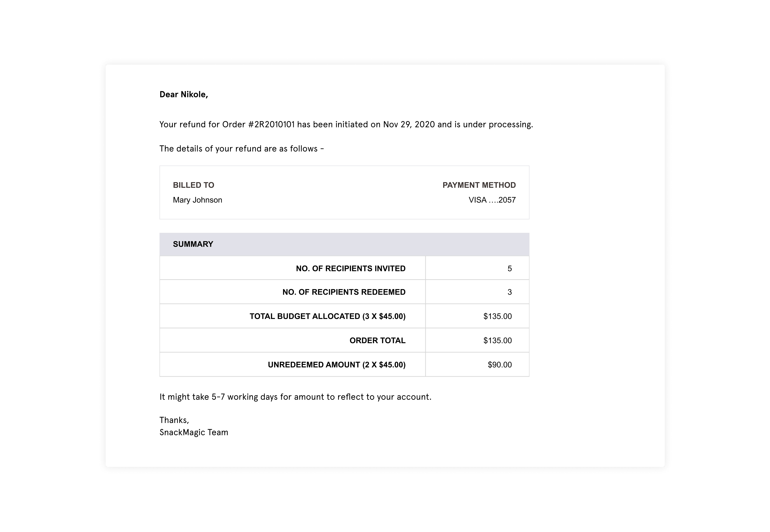Click the 5-7 working days notice
This screenshot has width=770, height=532.
[295, 397]
